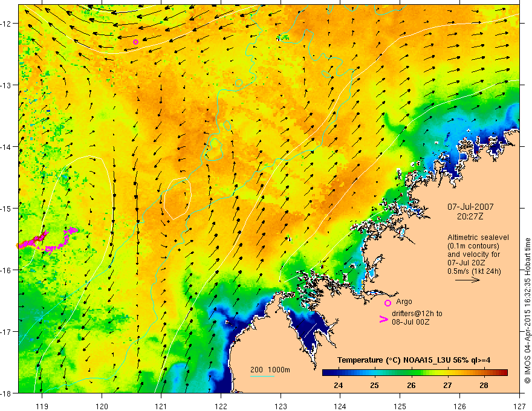Click the longitude label 120
Screen dimensions: 532x411
tap(102, 406)
